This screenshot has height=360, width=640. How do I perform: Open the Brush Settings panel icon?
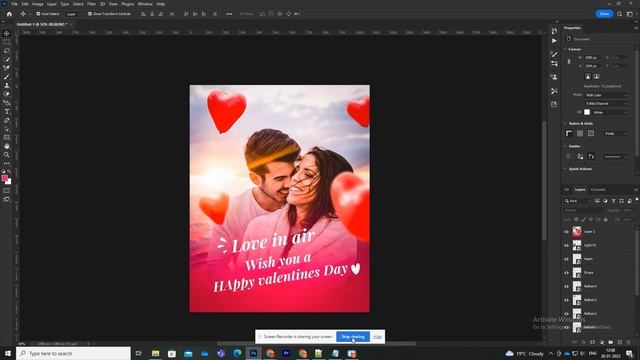[x=554, y=64]
